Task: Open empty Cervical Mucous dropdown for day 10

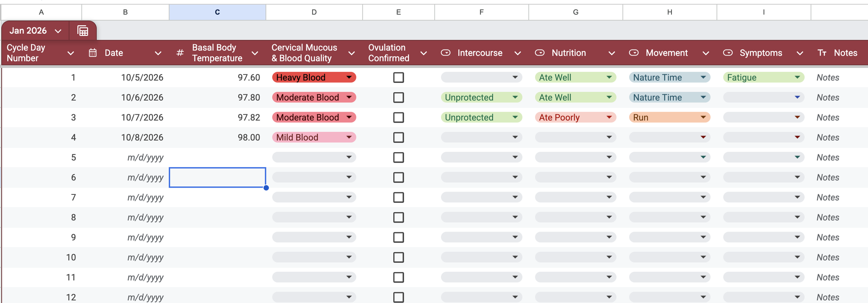Action: [314, 257]
